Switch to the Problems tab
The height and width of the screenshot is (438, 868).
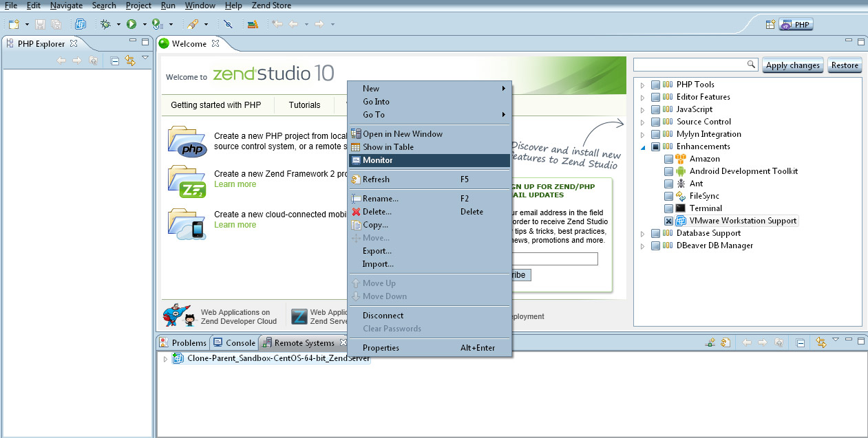[x=182, y=342]
